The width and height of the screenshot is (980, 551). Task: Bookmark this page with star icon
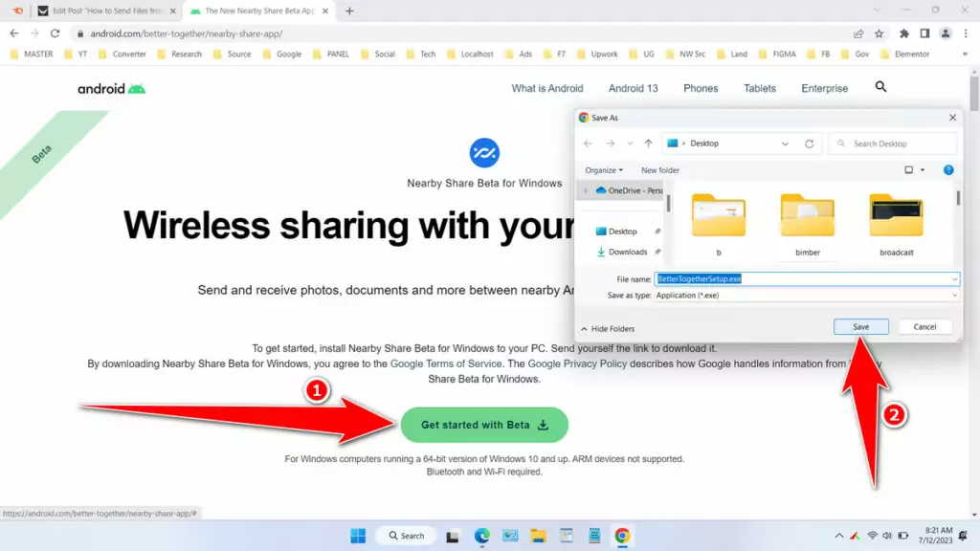point(879,33)
